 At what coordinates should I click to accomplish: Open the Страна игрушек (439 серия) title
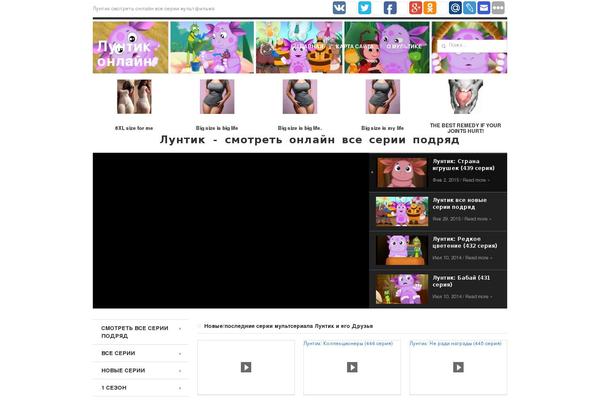[x=463, y=165]
